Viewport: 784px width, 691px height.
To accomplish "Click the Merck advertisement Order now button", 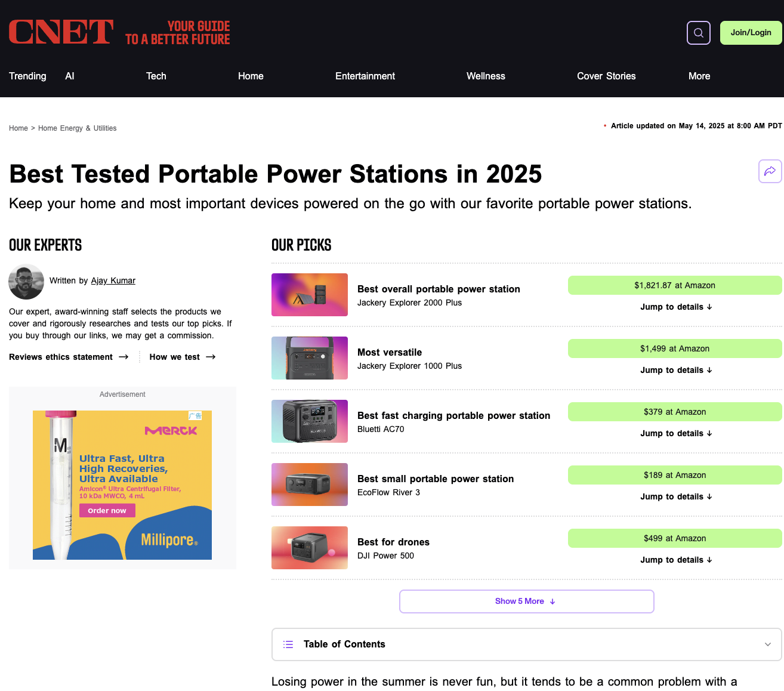I will click(107, 511).
